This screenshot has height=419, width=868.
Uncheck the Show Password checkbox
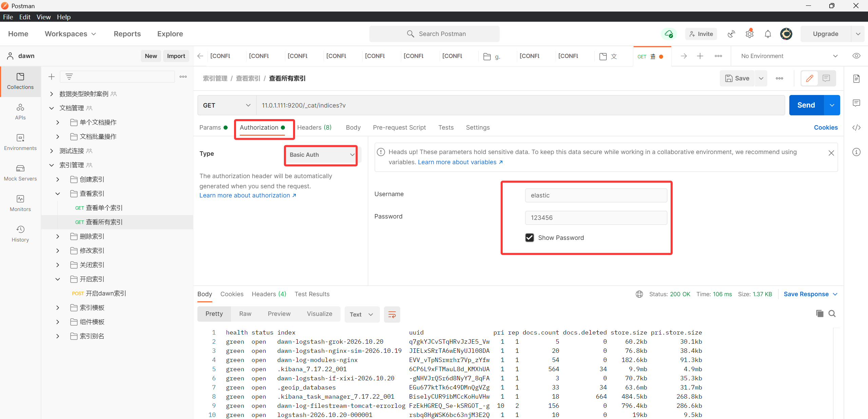529,237
